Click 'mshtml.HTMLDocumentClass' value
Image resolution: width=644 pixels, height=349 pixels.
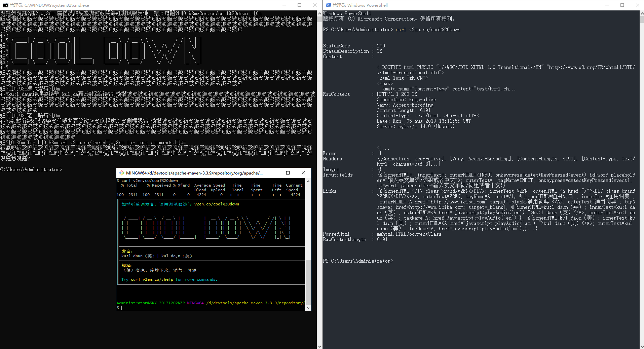pyautogui.click(x=409, y=234)
